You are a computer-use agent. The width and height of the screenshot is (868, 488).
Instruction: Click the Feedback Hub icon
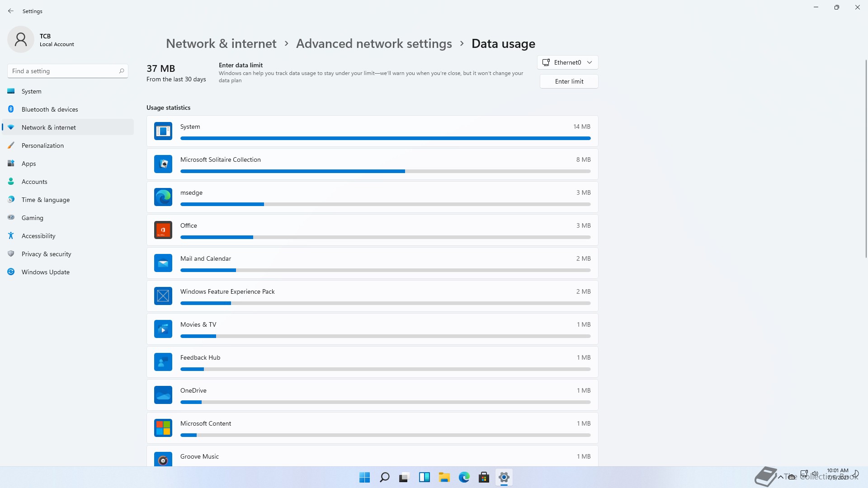click(163, 362)
